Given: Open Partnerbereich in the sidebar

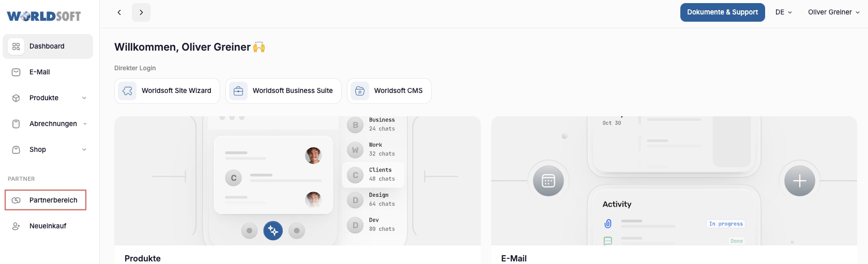Looking at the screenshot, I should (x=53, y=200).
